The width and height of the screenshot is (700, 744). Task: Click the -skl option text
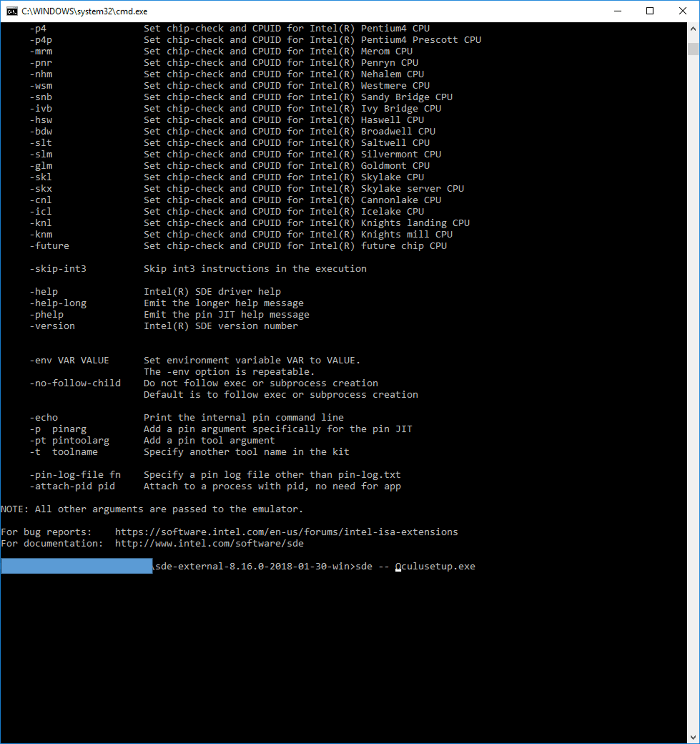click(x=41, y=177)
